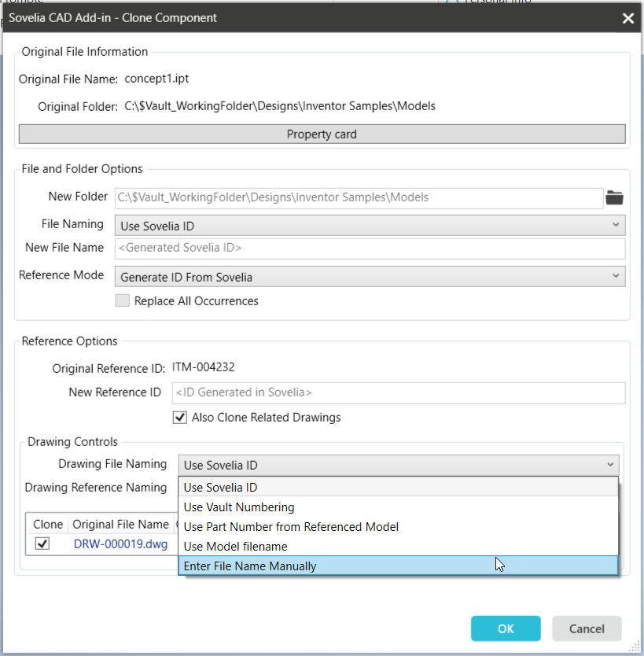The height and width of the screenshot is (656, 644).
Task: Click the New Reference ID field
Action: point(399,392)
